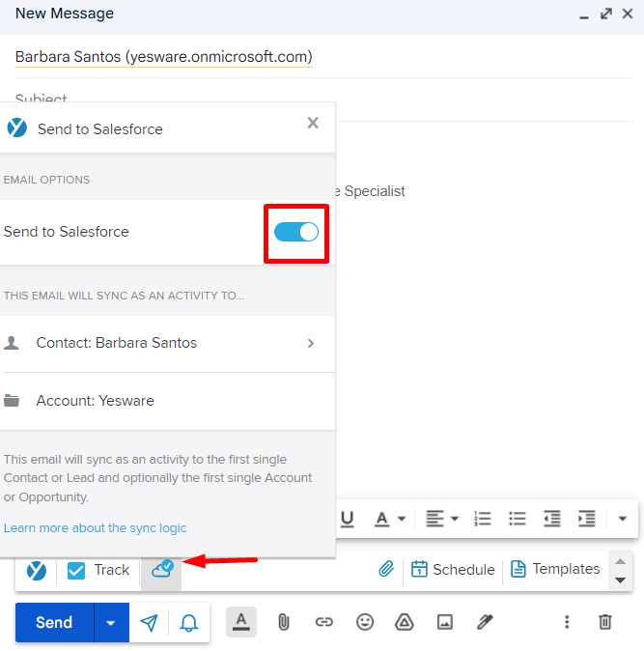Open the emoji picker smiley icon
Image resolution: width=644 pixels, height=651 pixels.
click(x=365, y=622)
